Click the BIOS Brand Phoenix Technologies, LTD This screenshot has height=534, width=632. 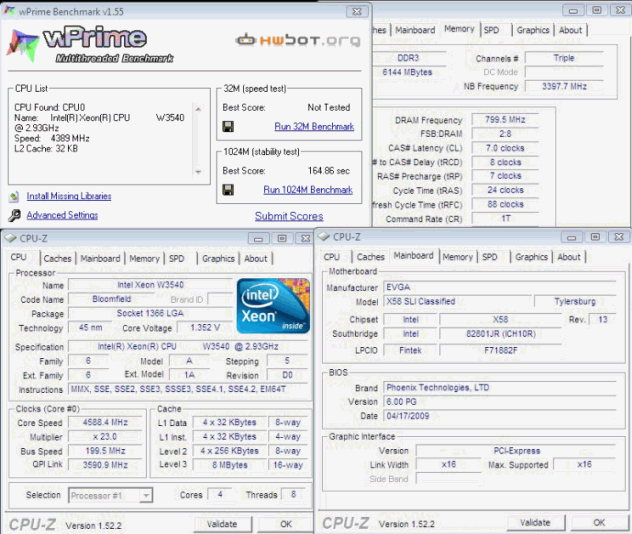pos(500,388)
